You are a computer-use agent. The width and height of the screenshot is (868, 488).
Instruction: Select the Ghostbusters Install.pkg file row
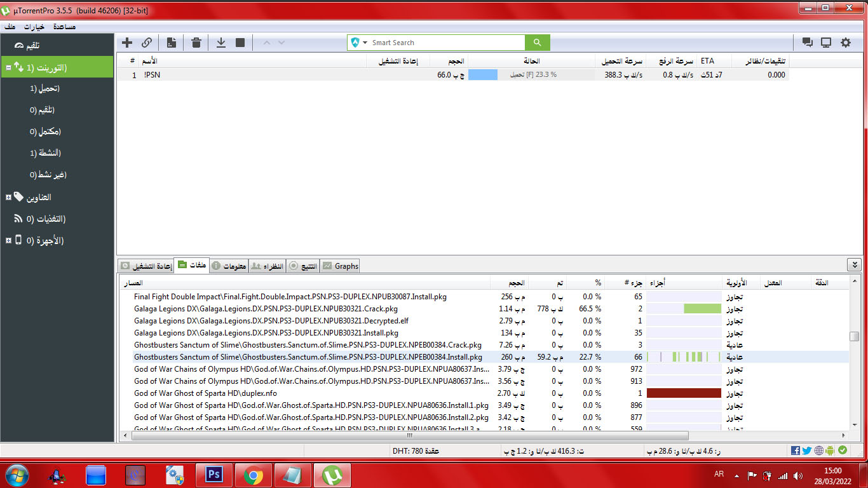click(x=308, y=357)
